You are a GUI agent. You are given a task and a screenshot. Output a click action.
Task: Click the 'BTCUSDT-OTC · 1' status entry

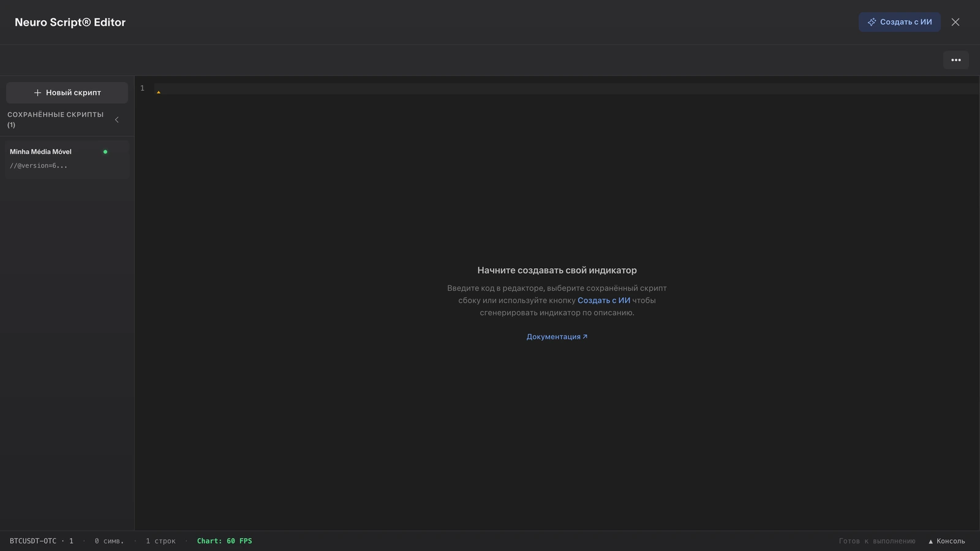click(42, 541)
